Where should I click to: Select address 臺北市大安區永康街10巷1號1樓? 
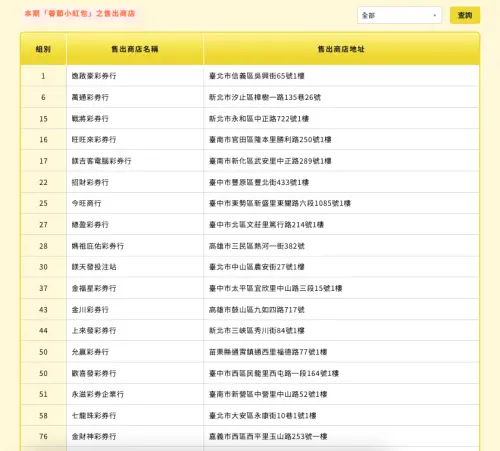(263, 416)
